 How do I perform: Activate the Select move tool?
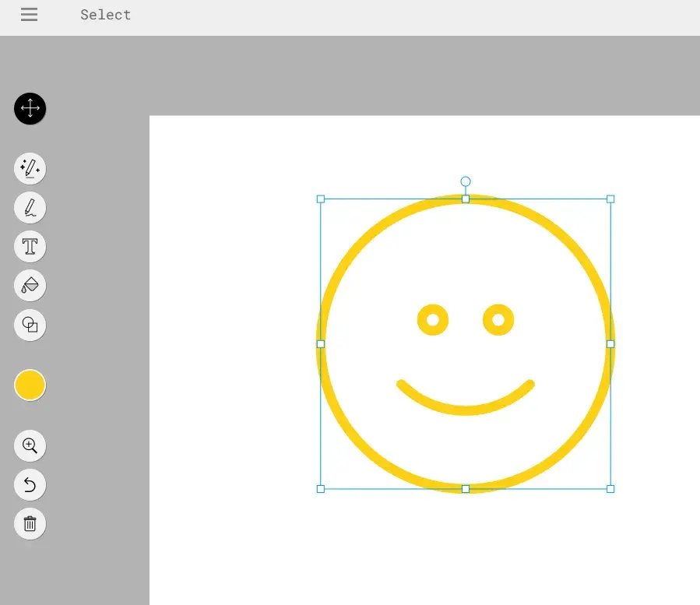pos(30,108)
